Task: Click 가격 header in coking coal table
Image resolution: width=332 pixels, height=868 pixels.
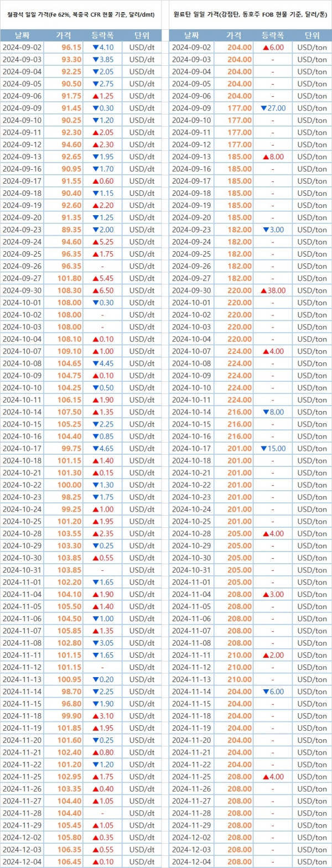Action: click(234, 35)
